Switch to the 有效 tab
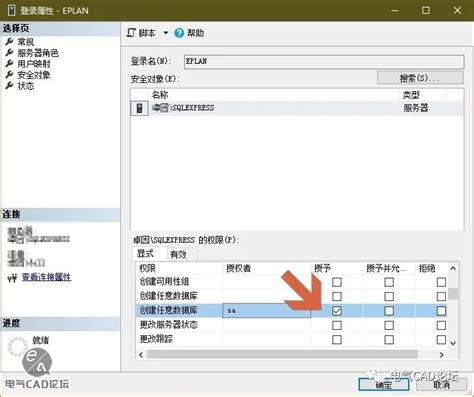The height and width of the screenshot is (397, 474). click(x=178, y=255)
